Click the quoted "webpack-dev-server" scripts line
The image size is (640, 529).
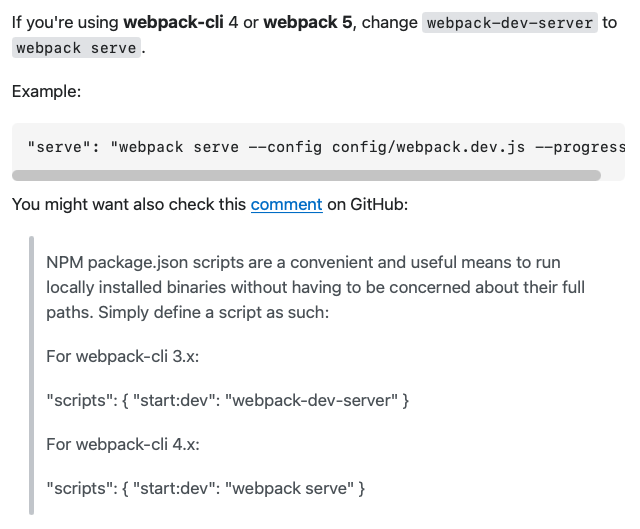pyautogui.click(x=228, y=400)
